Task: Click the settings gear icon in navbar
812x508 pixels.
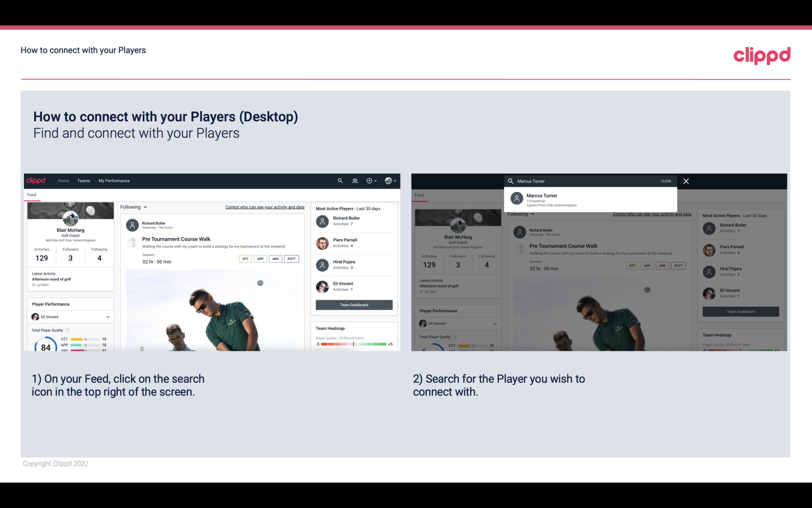Action: pos(370,180)
